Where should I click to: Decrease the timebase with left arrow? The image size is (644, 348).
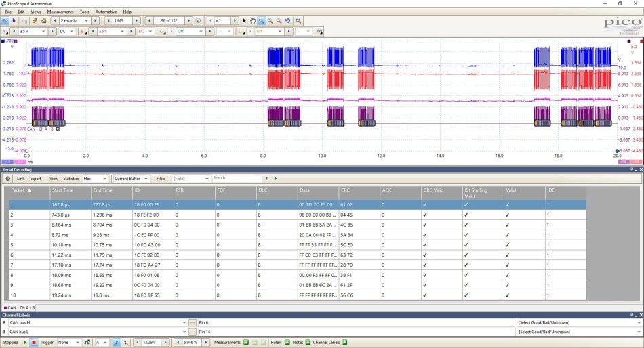55,20
